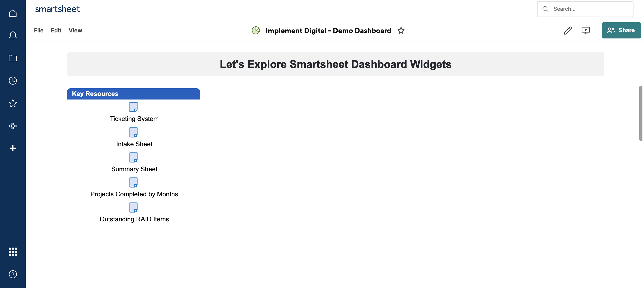This screenshot has width=644, height=288.
Task: Click the Search input field
Action: [x=585, y=9]
